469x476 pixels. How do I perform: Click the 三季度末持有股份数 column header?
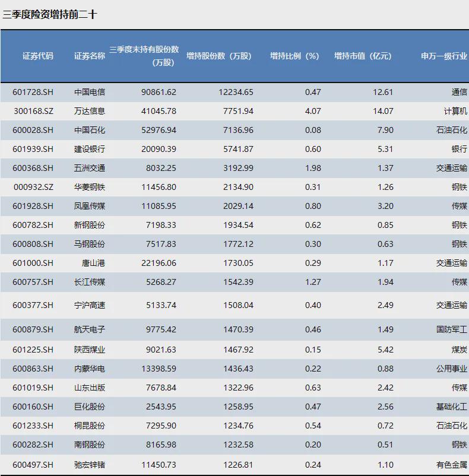(144, 56)
